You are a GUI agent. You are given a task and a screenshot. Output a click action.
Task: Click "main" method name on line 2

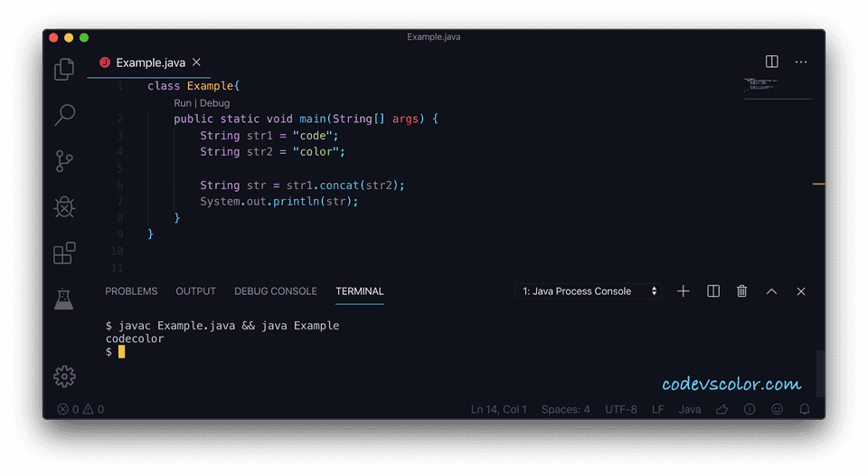tap(312, 119)
